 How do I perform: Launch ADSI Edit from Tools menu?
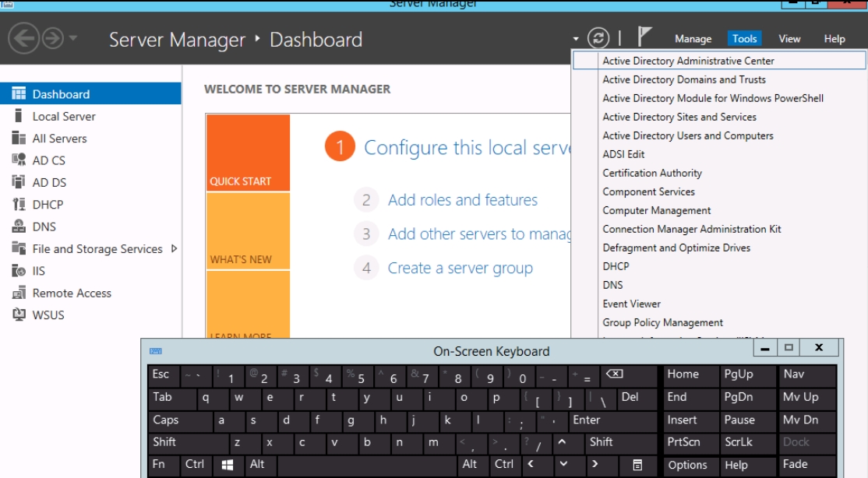click(x=719, y=154)
